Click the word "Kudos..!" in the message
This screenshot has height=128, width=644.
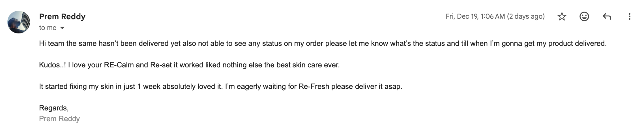point(52,65)
